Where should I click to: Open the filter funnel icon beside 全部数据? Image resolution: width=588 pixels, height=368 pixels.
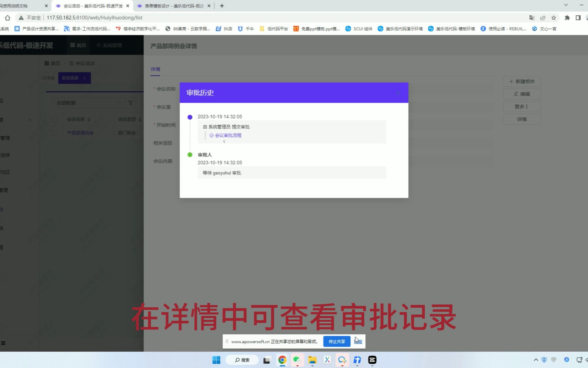[x=131, y=103]
